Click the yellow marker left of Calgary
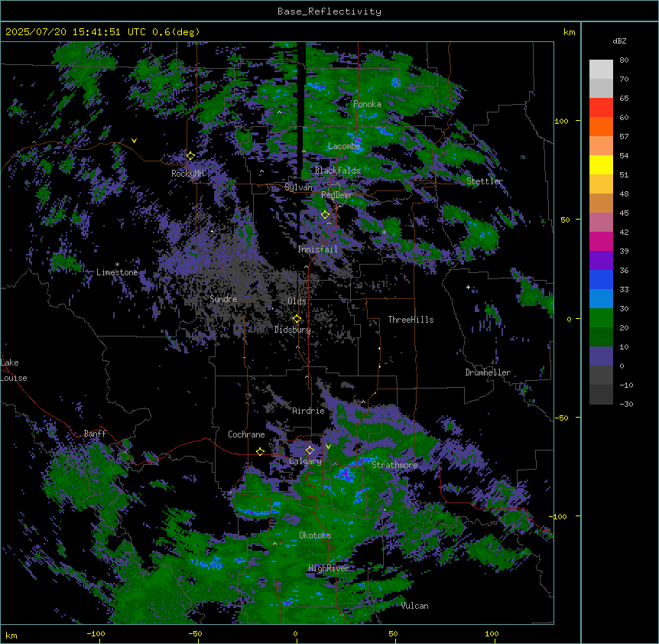Image resolution: width=659 pixels, height=644 pixels. point(260,451)
